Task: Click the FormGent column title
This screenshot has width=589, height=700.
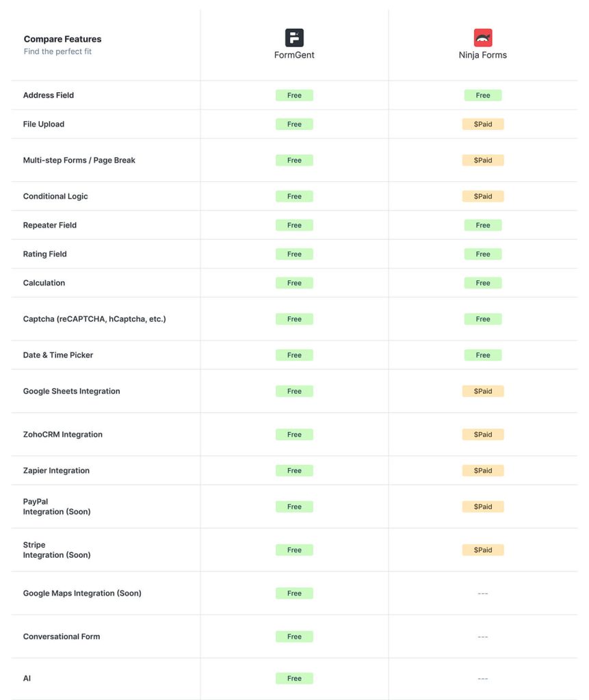Action: click(x=294, y=55)
